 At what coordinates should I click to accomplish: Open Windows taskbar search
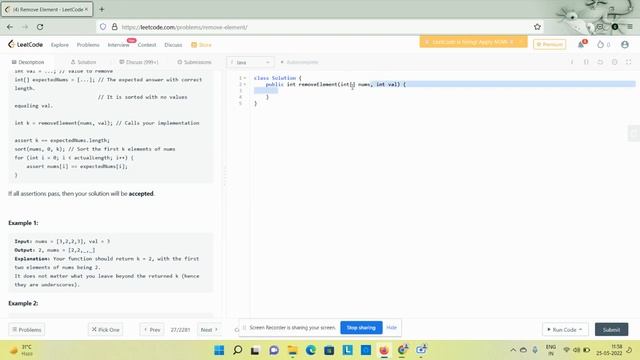point(238,350)
